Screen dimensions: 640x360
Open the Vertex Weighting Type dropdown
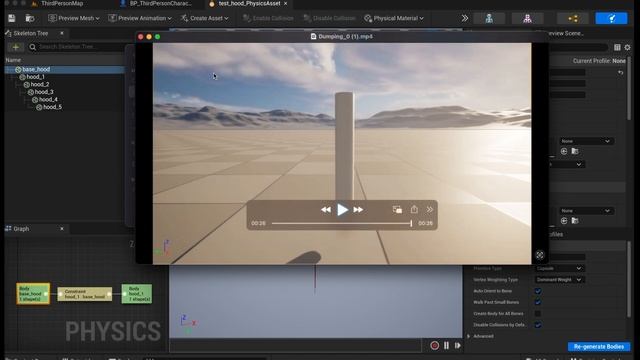(559, 280)
